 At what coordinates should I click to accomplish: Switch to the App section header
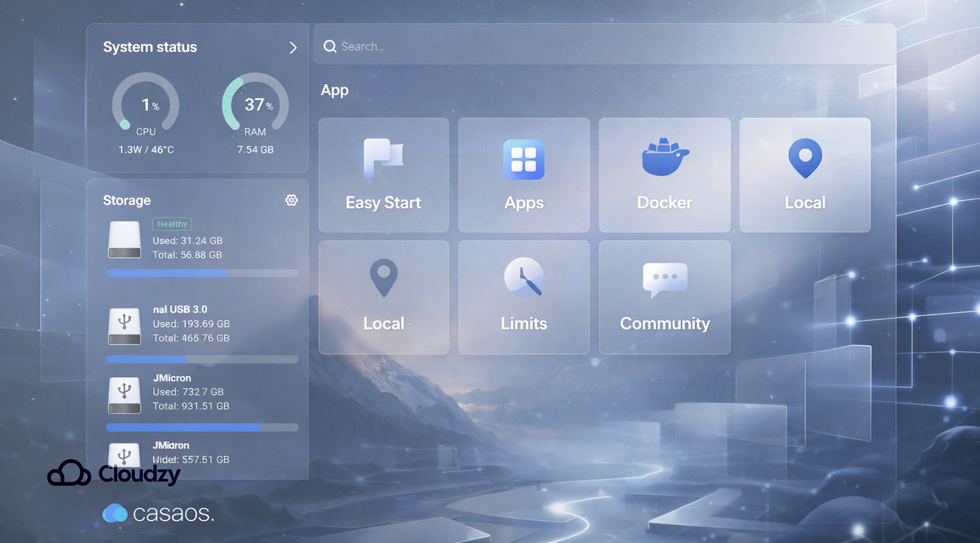[334, 90]
